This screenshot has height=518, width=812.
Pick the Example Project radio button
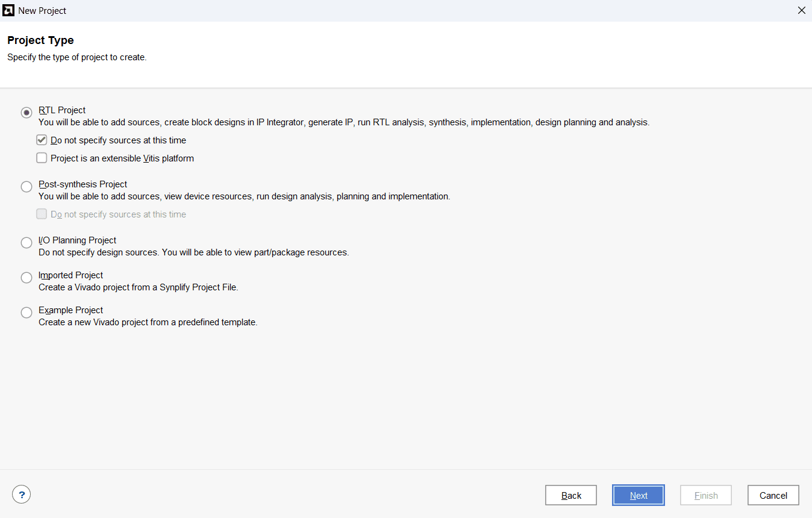click(x=27, y=313)
